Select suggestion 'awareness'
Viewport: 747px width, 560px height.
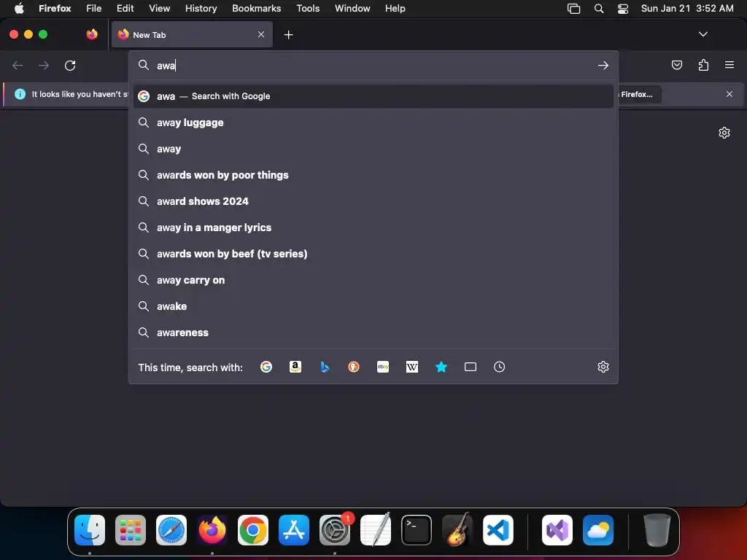point(373,332)
